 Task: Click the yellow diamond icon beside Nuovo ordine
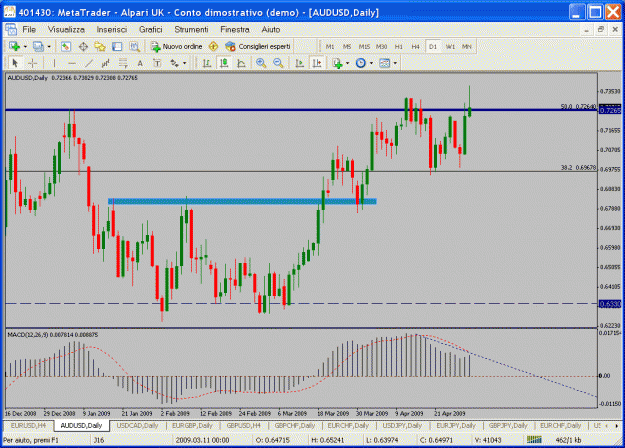click(x=213, y=47)
